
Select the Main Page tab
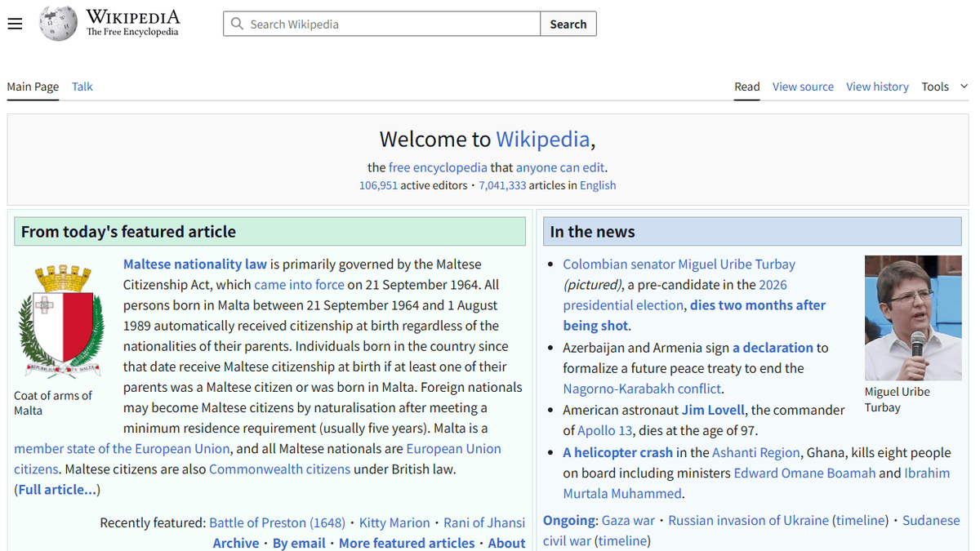[x=33, y=87]
